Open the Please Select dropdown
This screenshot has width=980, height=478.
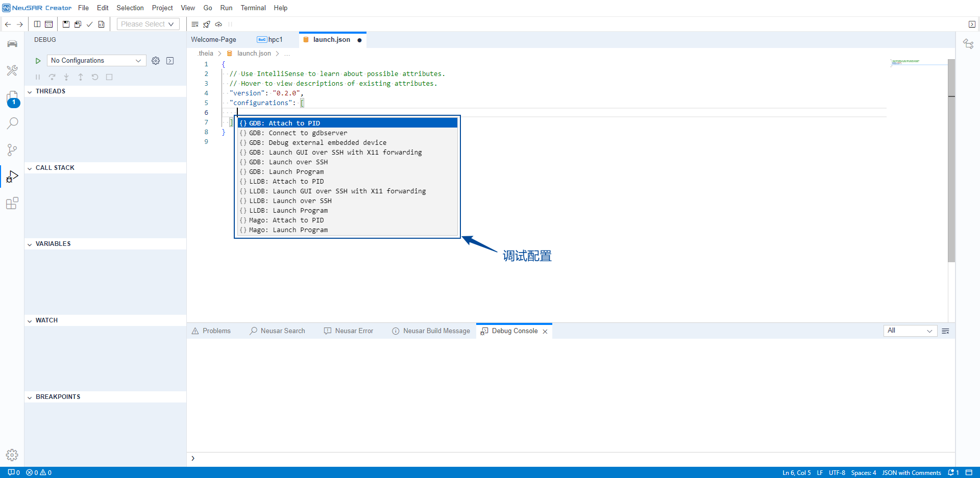148,24
